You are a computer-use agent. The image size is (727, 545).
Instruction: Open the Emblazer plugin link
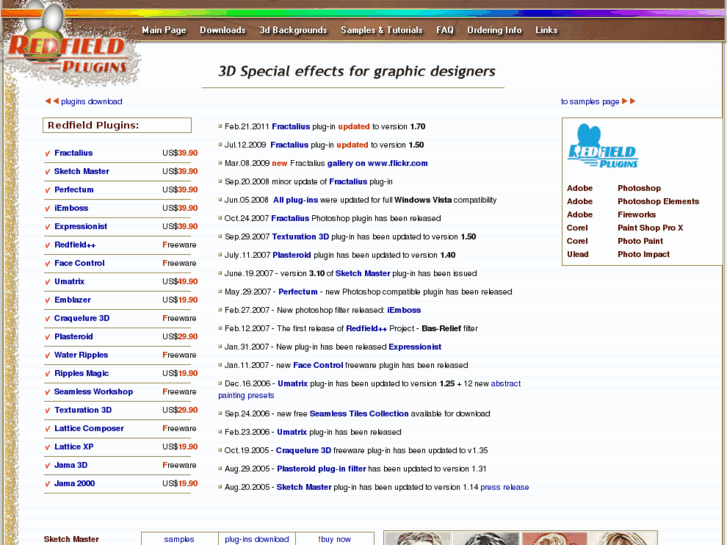(x=72, y=300)
